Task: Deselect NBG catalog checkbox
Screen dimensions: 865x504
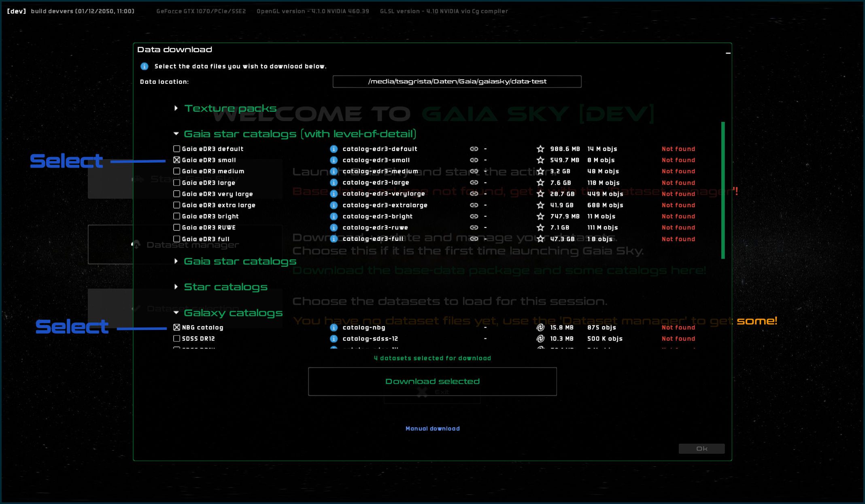Action: coord(176,327)
